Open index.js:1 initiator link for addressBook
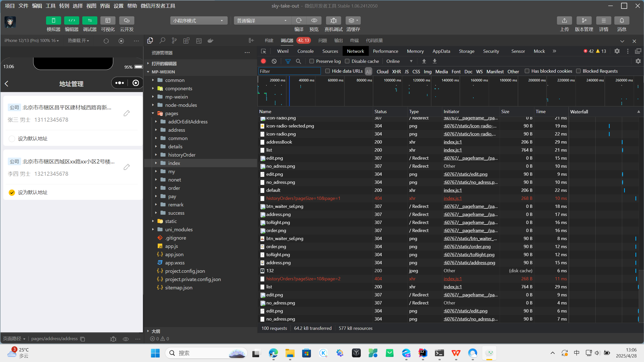 453,142
